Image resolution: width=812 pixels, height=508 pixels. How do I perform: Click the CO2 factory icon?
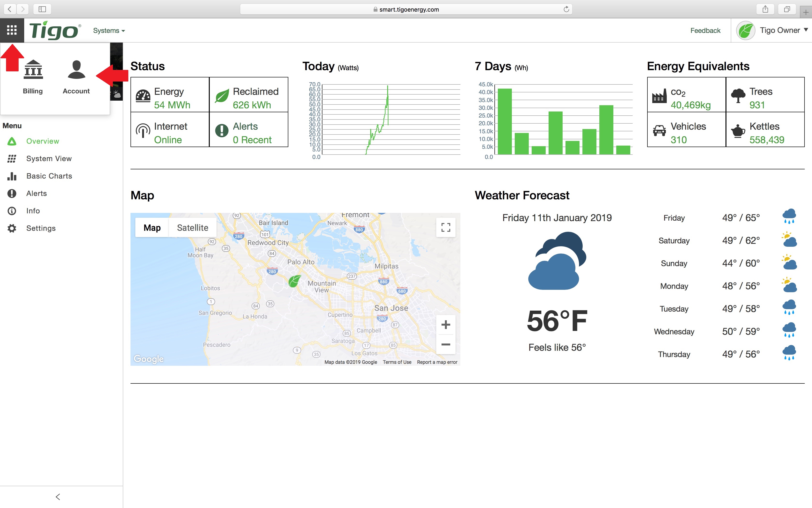coord(659,96)
